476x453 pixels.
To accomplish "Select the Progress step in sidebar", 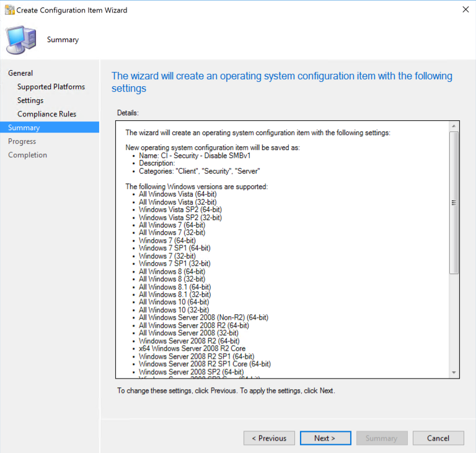I will coord(22,141).
